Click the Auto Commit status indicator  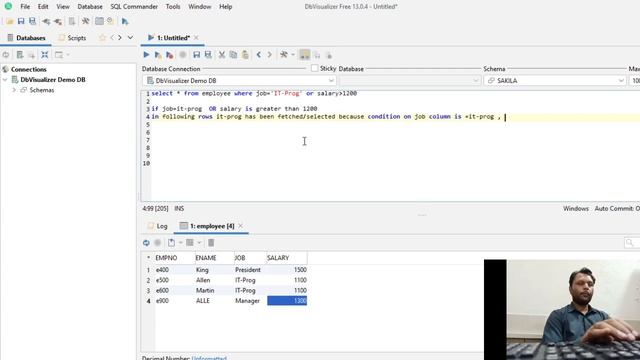pyautogui.click(x=617, y=209)
